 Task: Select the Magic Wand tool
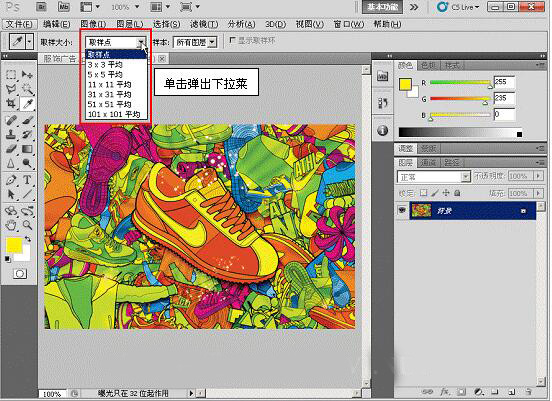click(x=27, y=89)
